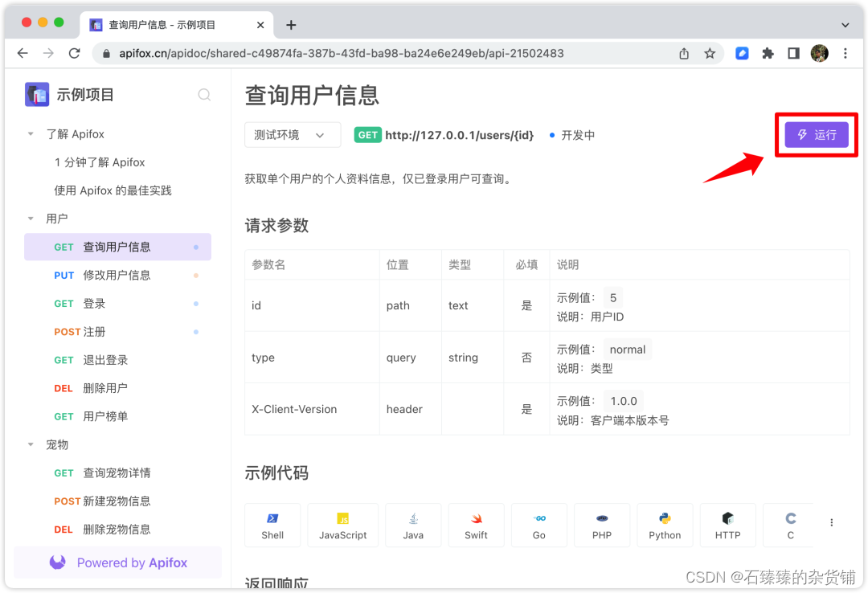Viewport: 868px width, 593px height.
Task: Select the Shell code example icon
Action: [x=272, y=525]
